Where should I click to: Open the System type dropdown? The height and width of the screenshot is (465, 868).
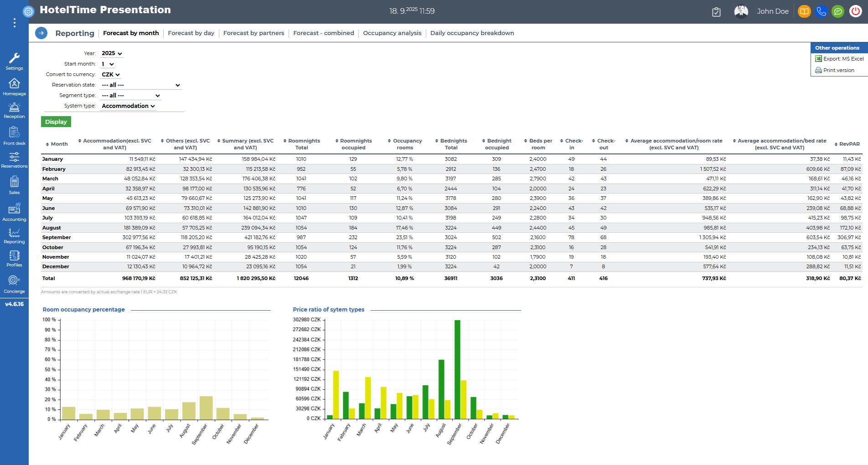[x=128, y=106]
